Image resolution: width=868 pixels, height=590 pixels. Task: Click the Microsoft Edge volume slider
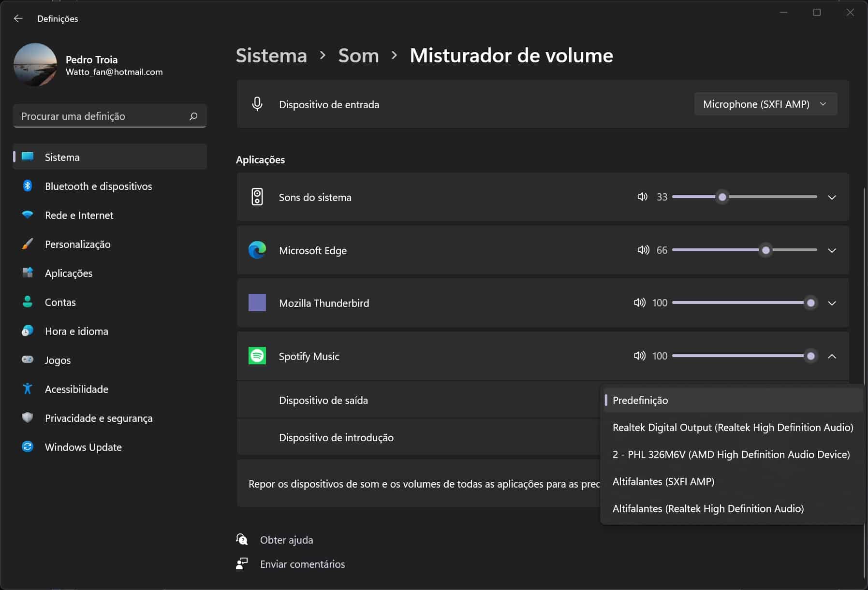click(744, 250)
